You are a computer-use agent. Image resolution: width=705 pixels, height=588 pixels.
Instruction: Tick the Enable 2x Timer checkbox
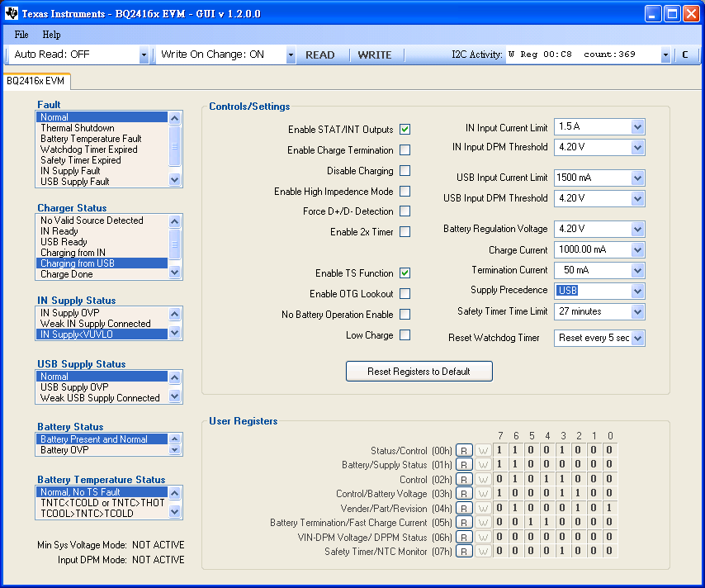click(405, 232)
